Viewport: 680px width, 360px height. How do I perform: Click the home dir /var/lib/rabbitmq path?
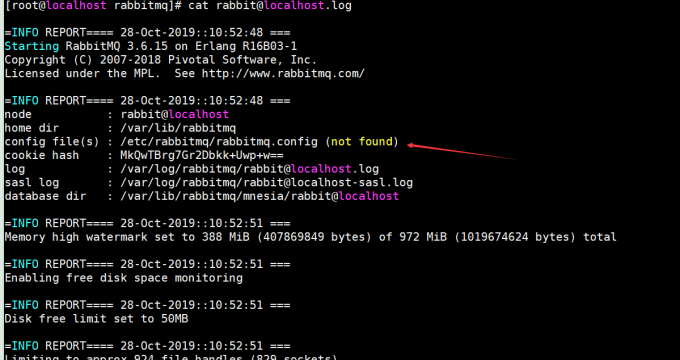point(178,128)
